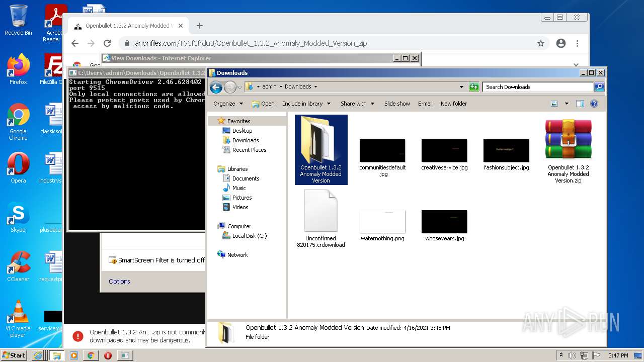Select fashionsubject.jpg thumbnail

[506, 154]
